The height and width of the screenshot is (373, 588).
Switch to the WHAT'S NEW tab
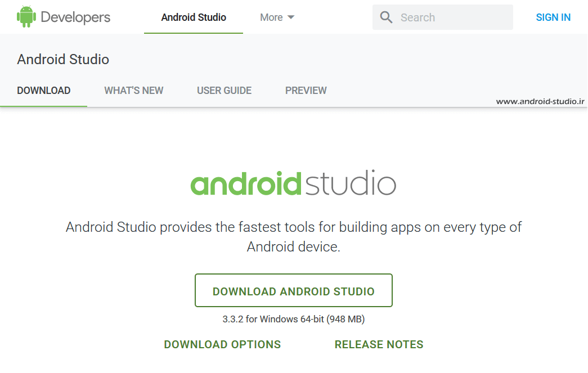click(x=133, y=91)
